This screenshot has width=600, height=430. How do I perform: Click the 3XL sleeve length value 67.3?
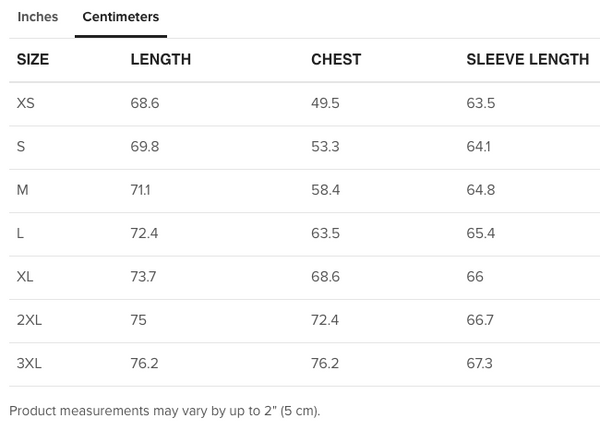click(480, 364)
